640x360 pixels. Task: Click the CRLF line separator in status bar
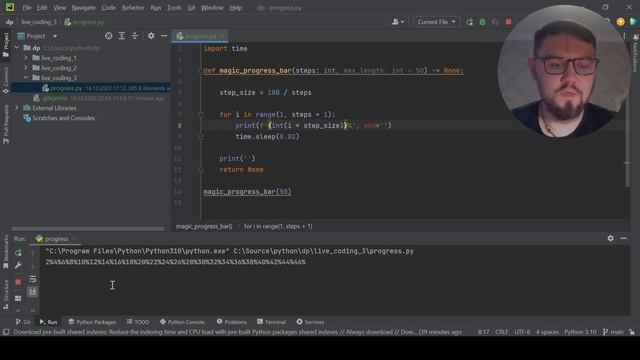click(x=502, y=332)
